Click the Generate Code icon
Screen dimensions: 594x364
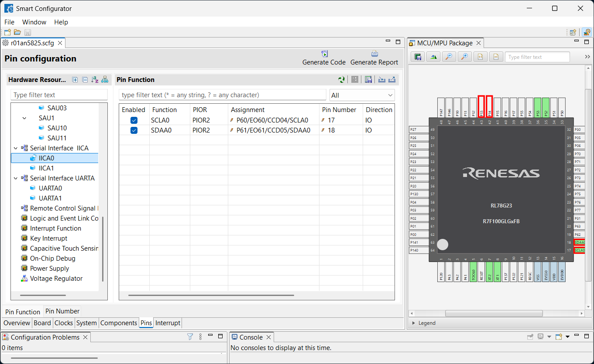pyautogui.click(x=324, y=54)
